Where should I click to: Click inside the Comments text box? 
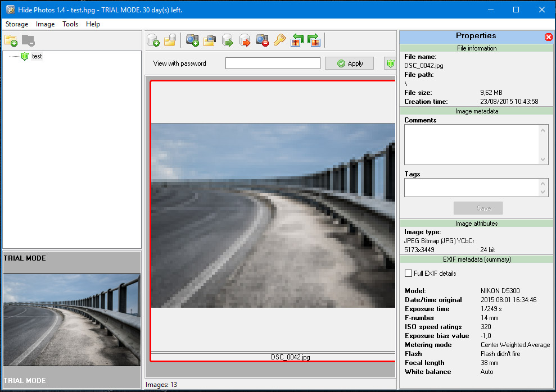(471, 144)
